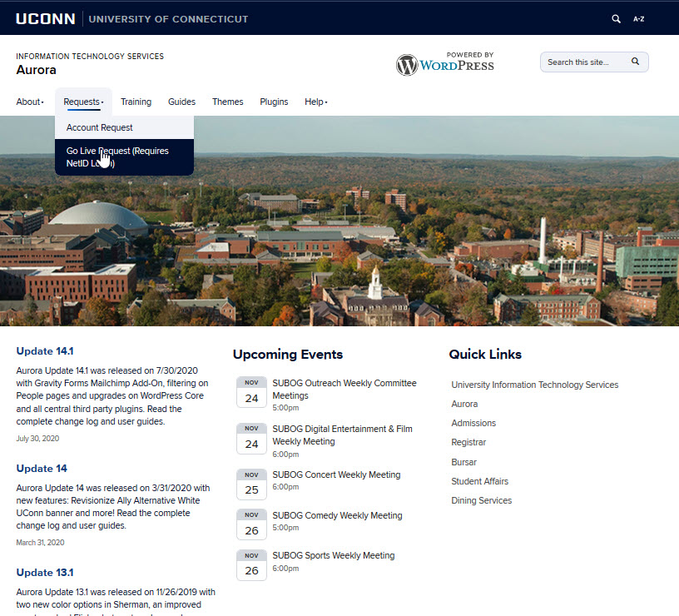Image resolution: width=679 pixels, height=616 pixels.
Task: Go to the Plugins page
Action: pos(274,102)
